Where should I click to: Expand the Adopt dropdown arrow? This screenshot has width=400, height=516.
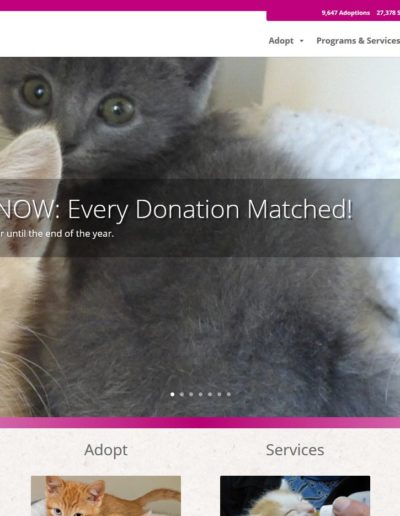click(302, 41)
